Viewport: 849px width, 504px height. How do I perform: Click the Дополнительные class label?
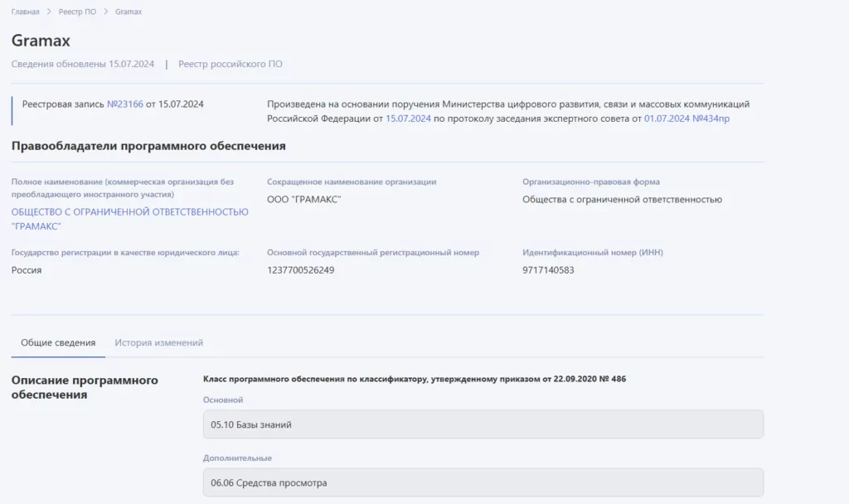(x=237, y=458)
